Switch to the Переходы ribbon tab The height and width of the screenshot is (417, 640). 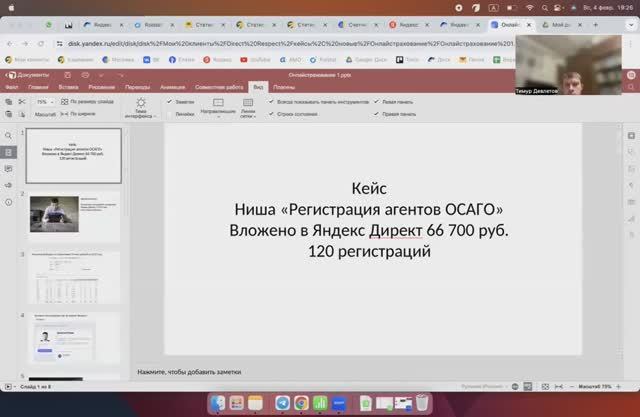[138, 87]
